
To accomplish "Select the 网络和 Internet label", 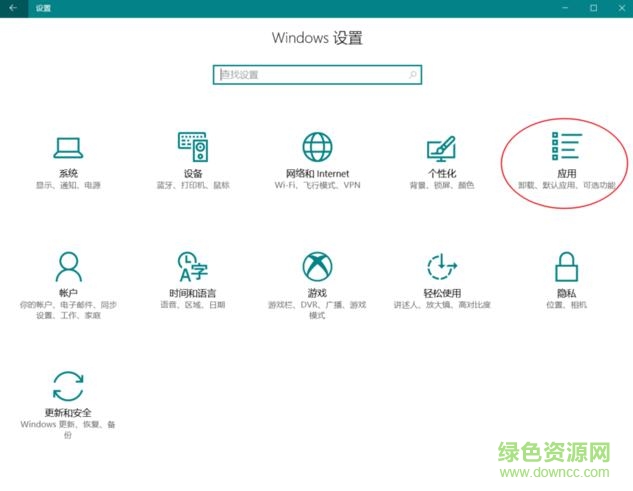I will (317, 174).
